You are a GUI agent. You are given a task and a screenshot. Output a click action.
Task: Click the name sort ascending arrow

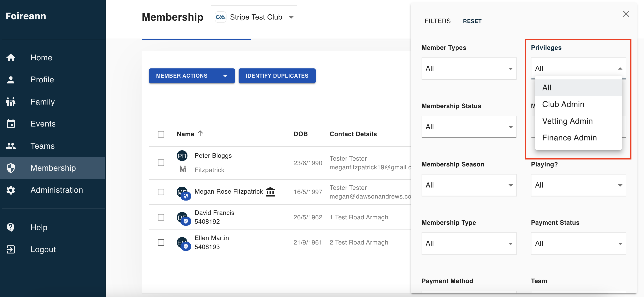click(x=200, y=133)
